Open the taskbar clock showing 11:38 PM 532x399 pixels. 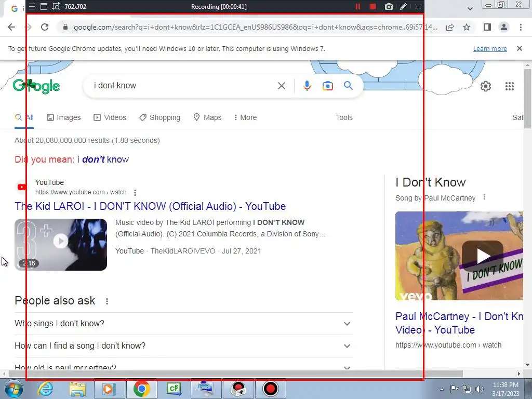coord(506,389)
